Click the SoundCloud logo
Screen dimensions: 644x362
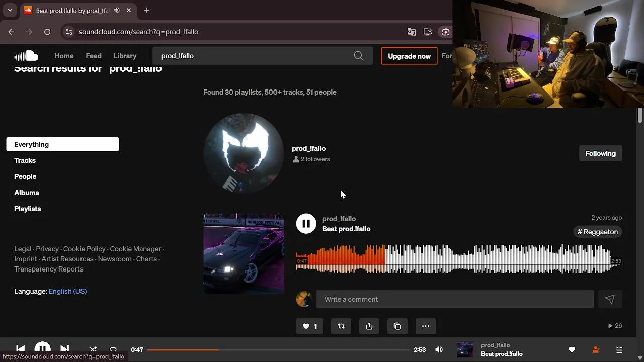(x=26, y=56)
